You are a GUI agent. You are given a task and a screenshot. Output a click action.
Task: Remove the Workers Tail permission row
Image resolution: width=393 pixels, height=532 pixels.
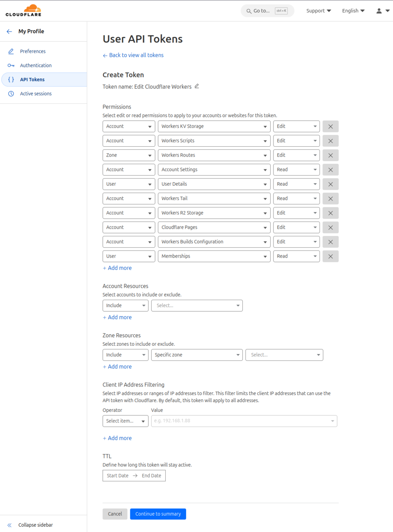coord(331,199)
